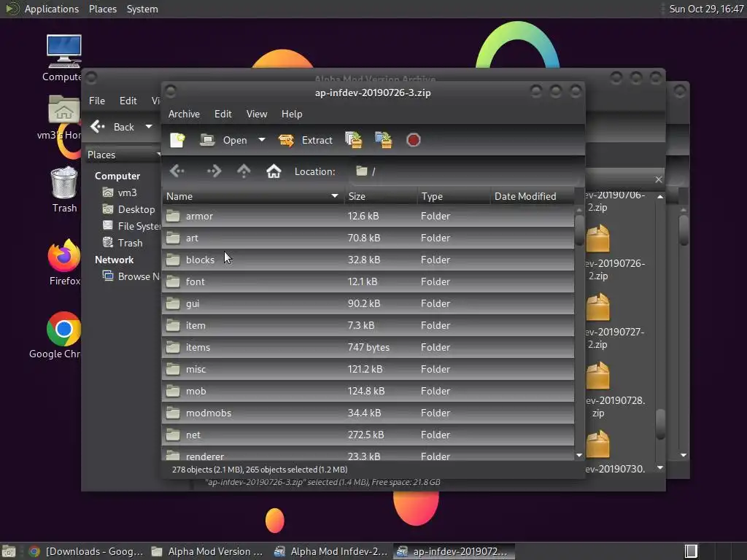Screen dimensions: 747x560
Task: Click the archive list vertical scrollbar thumb
Action: pos(579,230)
